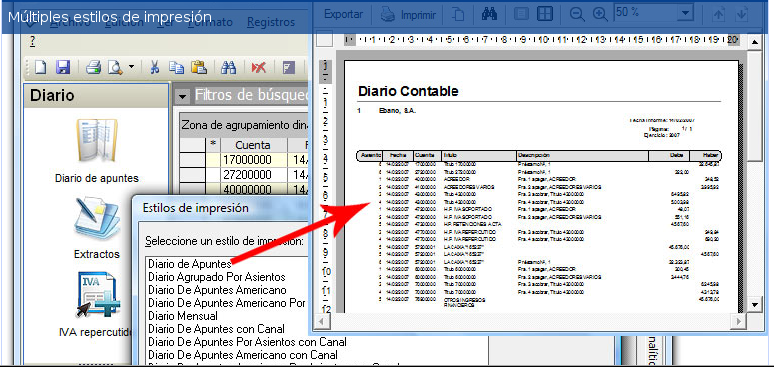Open the Formato menu
The height and width of the screenshot is (367, 774).
[210, 22]
